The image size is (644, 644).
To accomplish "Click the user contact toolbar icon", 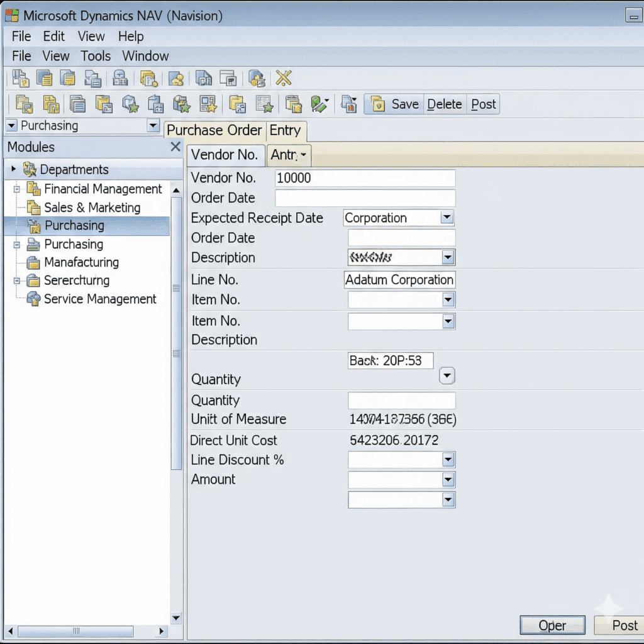I will (x=176, y=78).
